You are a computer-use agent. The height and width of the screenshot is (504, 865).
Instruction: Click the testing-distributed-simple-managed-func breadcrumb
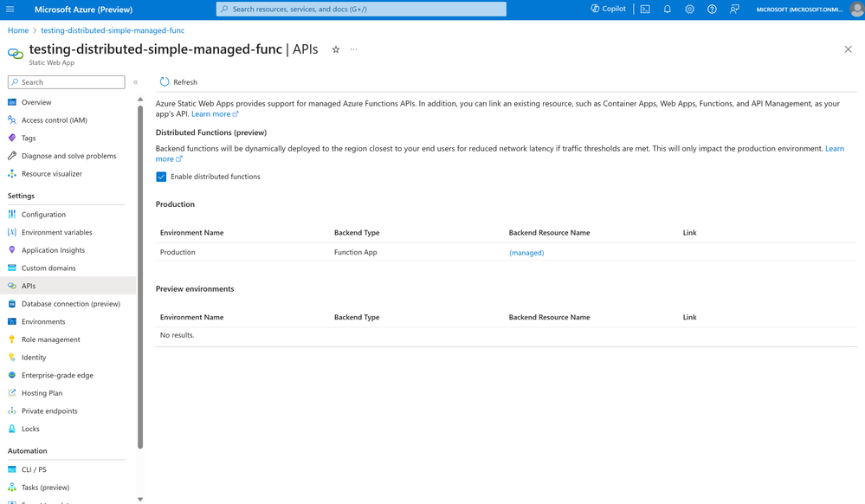(x=113, y=30)
